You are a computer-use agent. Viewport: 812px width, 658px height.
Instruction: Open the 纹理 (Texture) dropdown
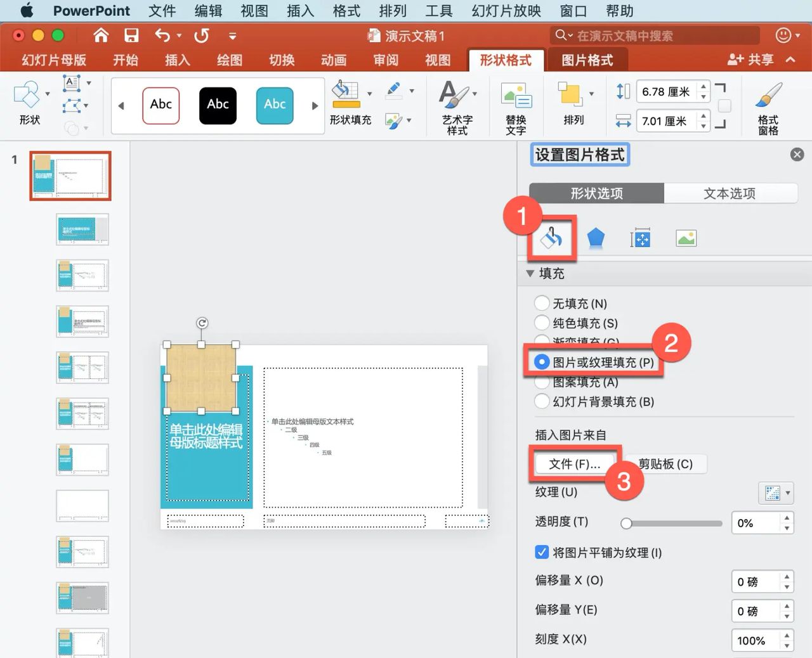coord(775,493)
